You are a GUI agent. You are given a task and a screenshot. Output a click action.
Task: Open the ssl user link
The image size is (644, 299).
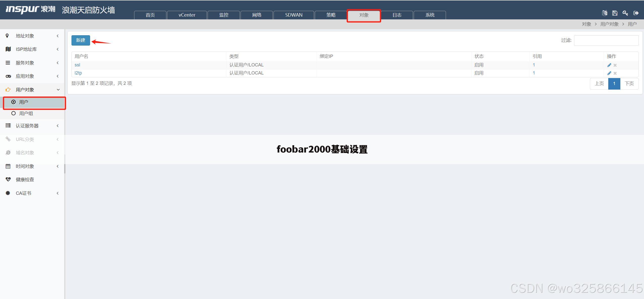click(77, 65)
